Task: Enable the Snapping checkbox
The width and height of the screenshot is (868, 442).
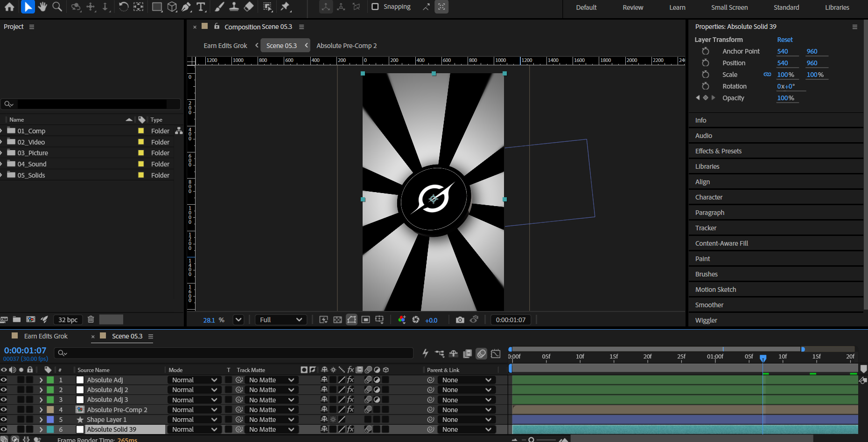Action: [x=375, y=7]
